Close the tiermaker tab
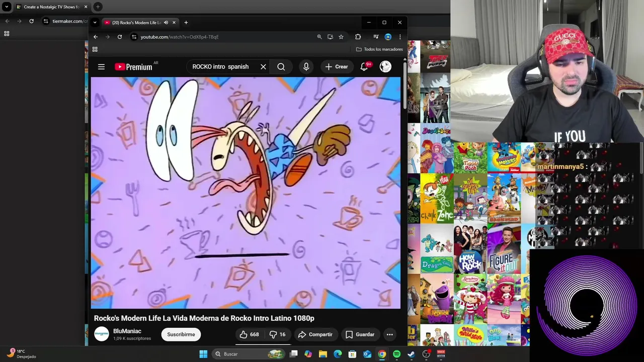The image size is (644, 362). (86, 7)
